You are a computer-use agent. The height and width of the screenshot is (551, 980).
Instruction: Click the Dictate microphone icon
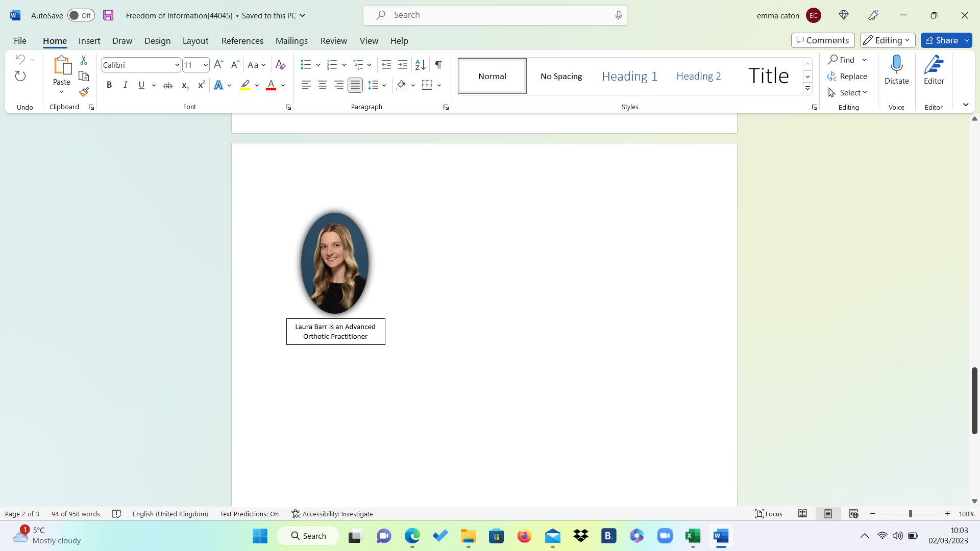896,70
